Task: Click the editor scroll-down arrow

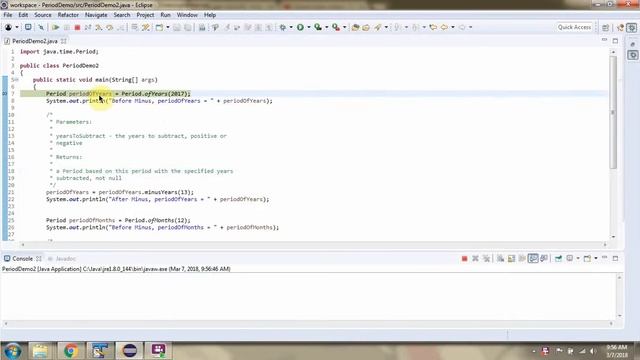Action: [613, 237]
